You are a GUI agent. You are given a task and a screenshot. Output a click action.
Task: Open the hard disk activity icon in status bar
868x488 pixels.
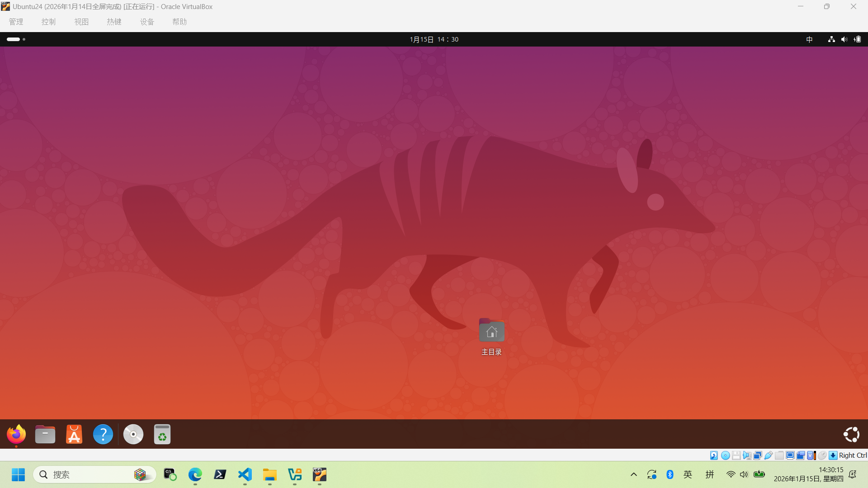[x=714, y=455]
